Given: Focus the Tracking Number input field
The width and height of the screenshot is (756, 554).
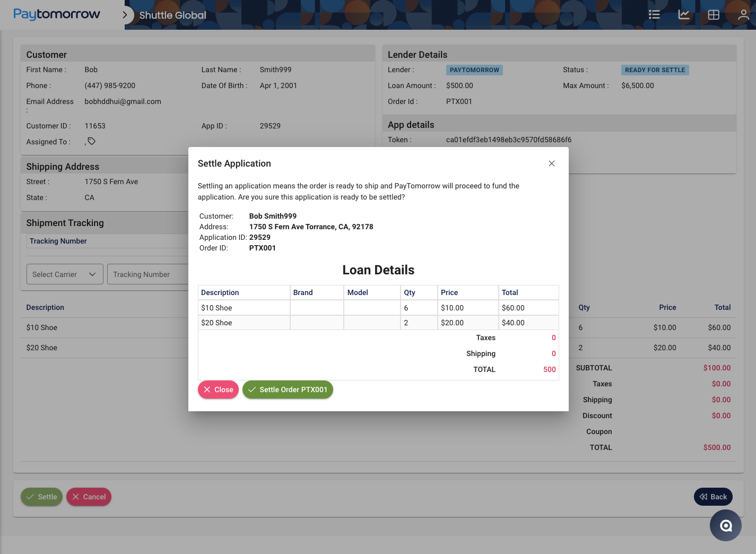Looking at the screenshot, I should 148,274.
